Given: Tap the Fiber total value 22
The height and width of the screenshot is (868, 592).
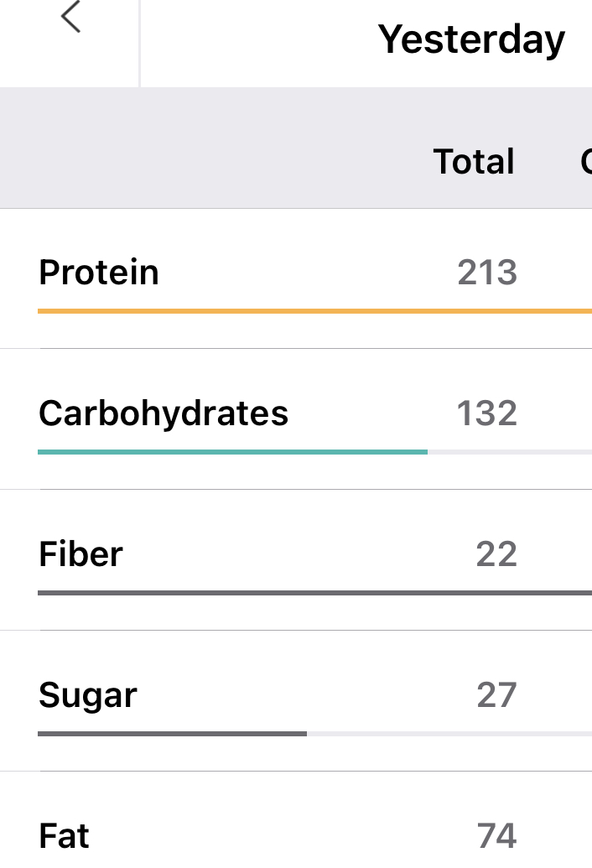Looking at the screenshot, I should [496, 554].
